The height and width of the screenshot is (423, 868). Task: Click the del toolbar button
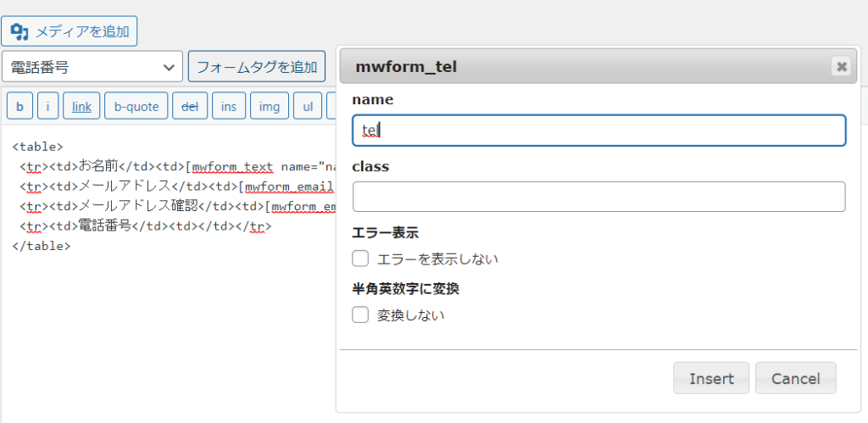(x=190, y=106)
